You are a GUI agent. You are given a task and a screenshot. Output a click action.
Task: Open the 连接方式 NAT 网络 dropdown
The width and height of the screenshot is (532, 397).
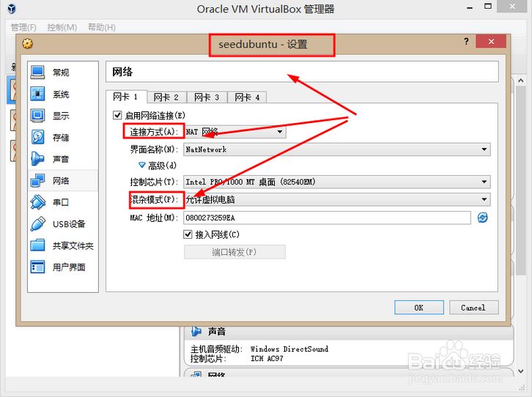pyautogui.click(x=234, y=132)
